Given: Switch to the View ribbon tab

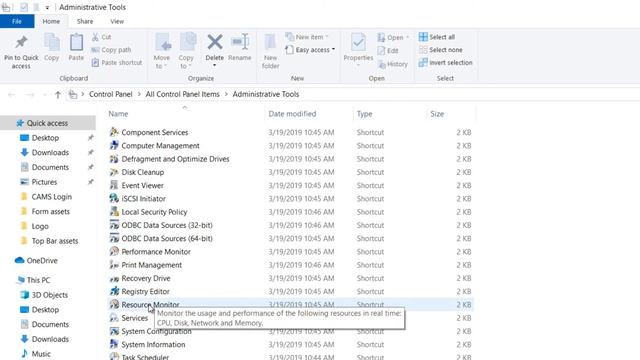Looking at the screenshot, I should (117, 21).
